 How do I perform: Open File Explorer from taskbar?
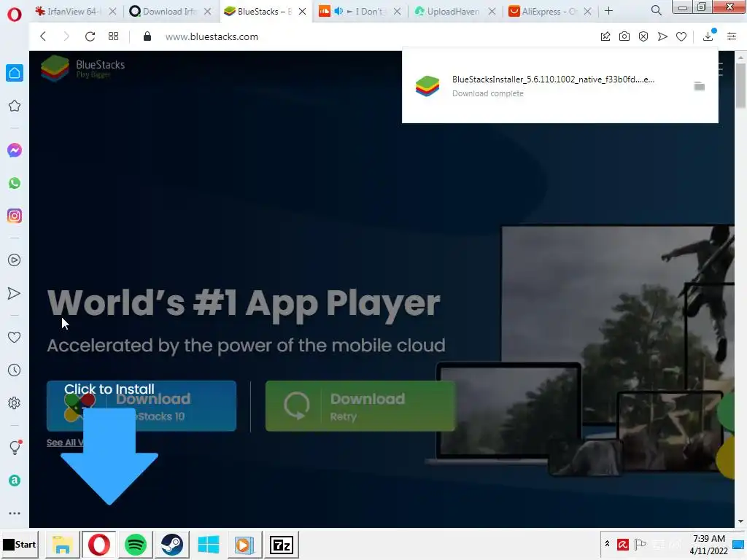pyautogui.click(x=63, y=544)
